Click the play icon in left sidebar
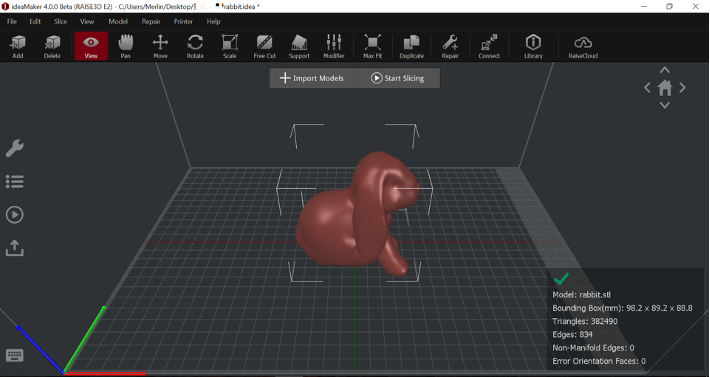 pos(14,215)
